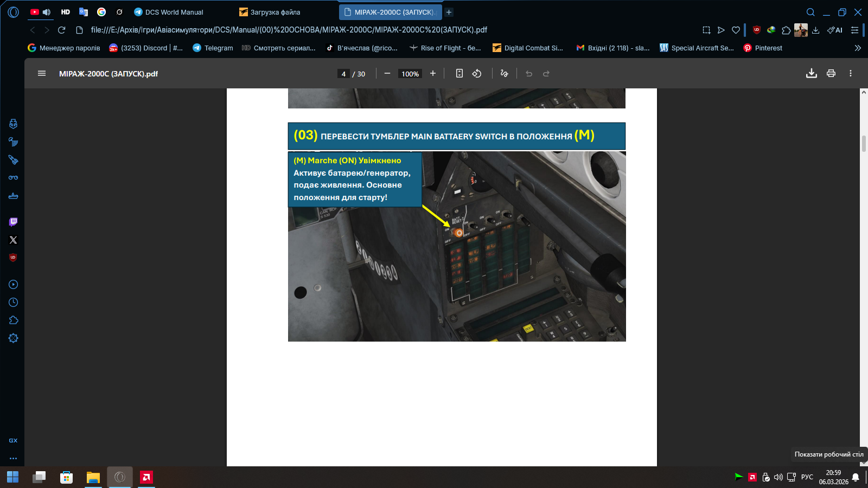Add page to bookmarks with heart

[x=736, y=30]
